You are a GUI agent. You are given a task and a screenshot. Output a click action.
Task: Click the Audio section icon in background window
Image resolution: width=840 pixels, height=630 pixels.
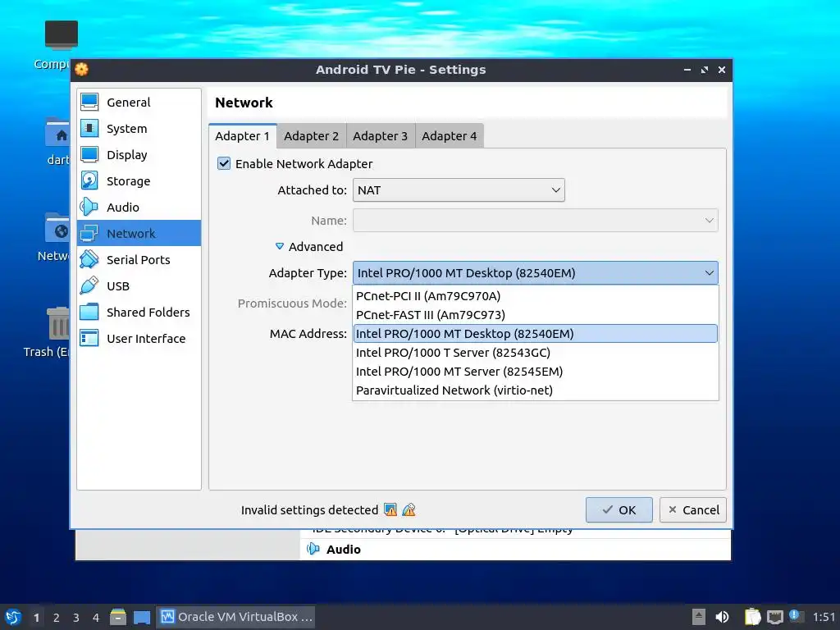pos(313,549)
